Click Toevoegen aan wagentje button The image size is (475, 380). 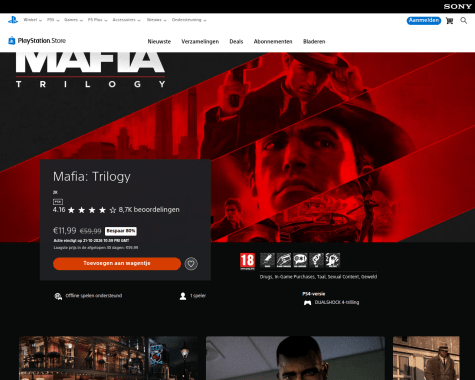pos(117,263)
